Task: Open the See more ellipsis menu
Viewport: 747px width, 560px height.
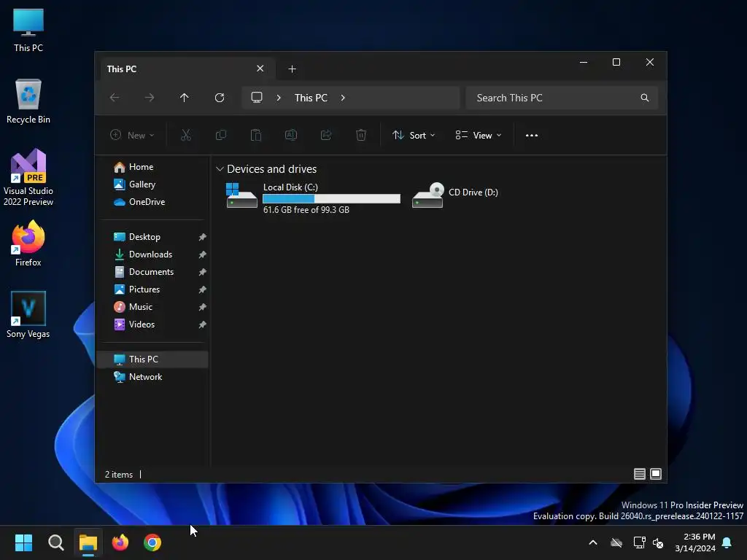Action: [532, 135]
